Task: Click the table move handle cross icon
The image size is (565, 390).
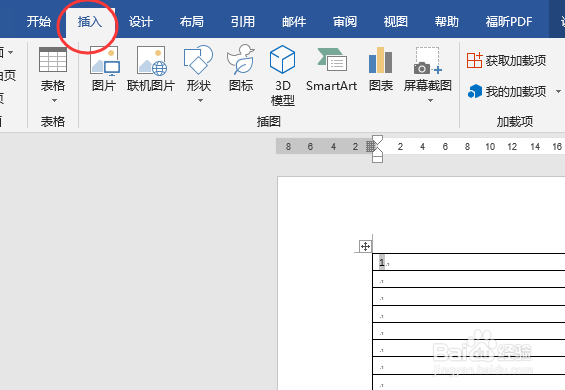Action: 365,247
